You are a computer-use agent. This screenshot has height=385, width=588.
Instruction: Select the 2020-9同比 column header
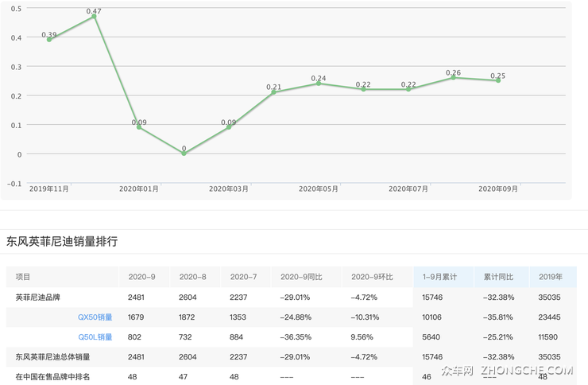[x=301, y=277]
